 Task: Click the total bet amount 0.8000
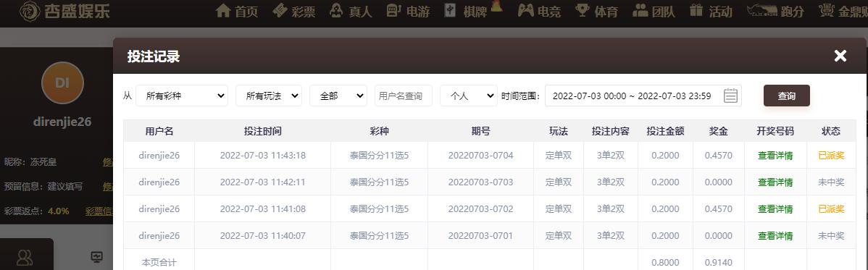pyautogui.click(x=665, y=262)
